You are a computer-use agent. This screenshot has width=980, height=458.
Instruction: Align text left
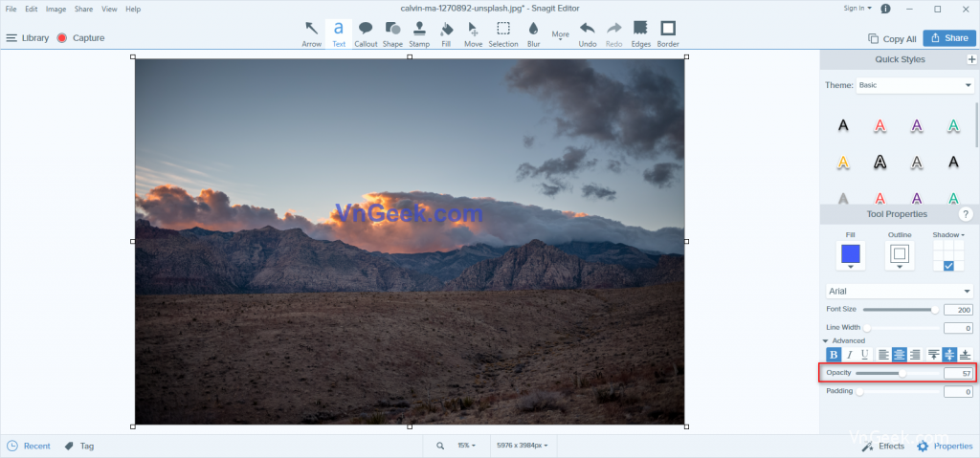[x=883, y=355]
